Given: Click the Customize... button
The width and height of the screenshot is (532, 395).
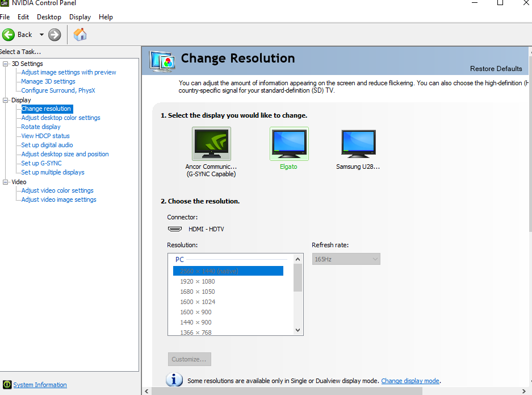Looking at the screenshot, I should coord(189,359).
